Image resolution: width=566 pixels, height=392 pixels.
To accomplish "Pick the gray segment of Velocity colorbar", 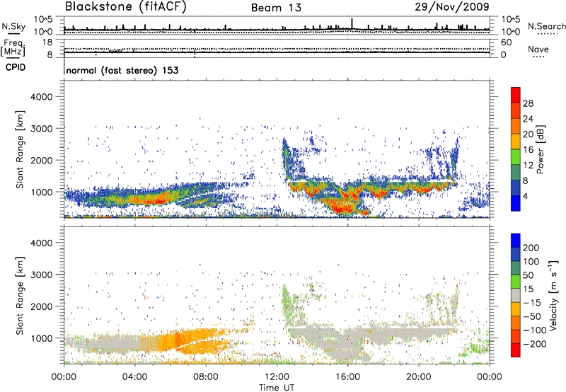I will [516, 295].
